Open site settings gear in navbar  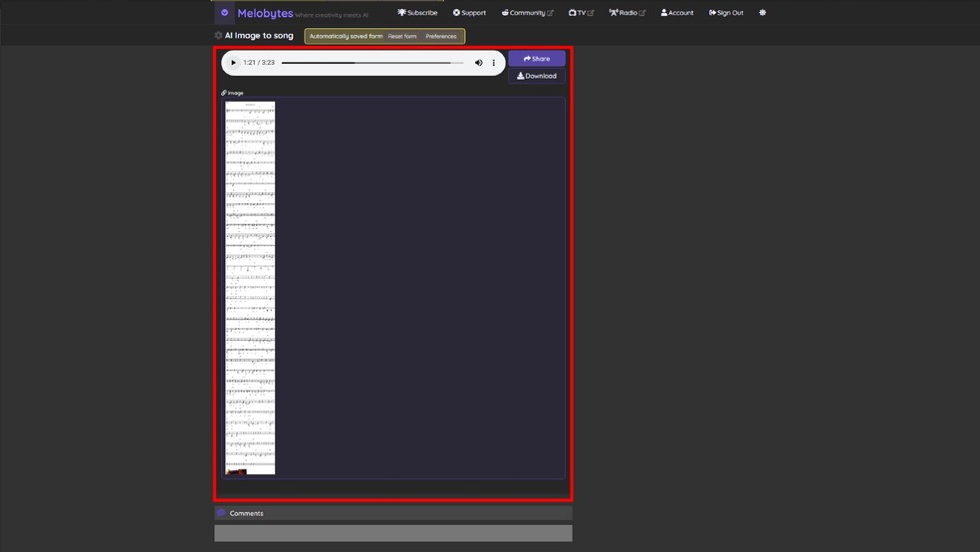[763, 13]
